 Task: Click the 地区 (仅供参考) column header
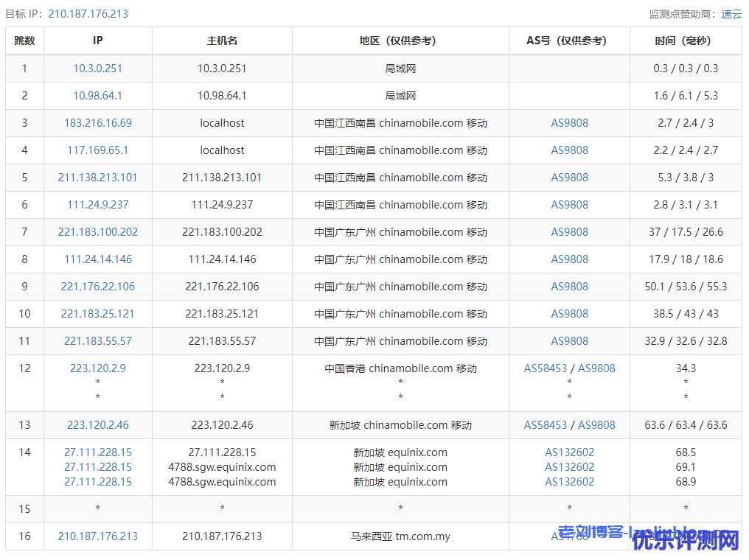pos(400,41)
